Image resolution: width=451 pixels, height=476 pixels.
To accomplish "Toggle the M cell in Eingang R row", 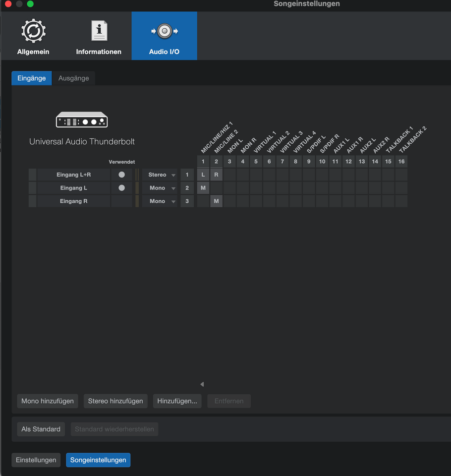I will [217, 201].
